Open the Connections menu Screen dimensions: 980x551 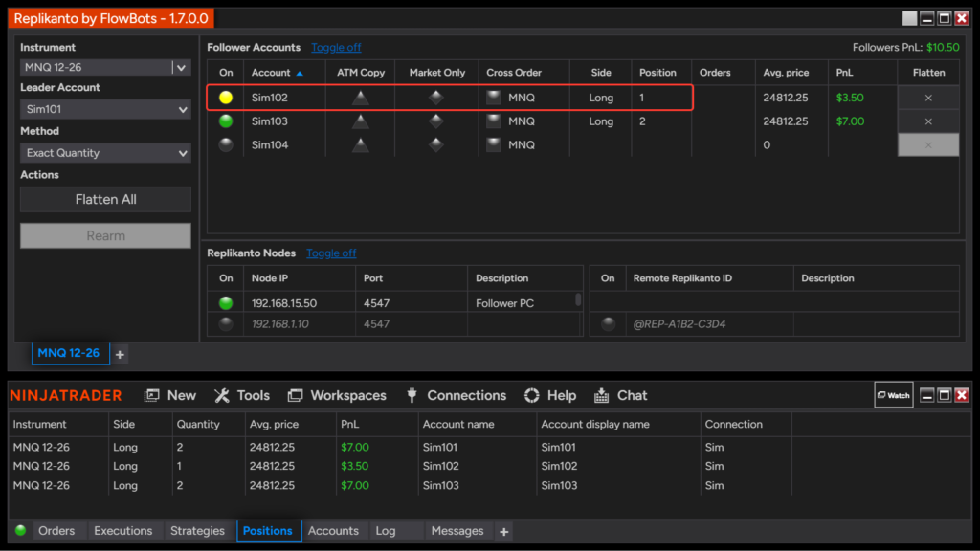(456, 395)
